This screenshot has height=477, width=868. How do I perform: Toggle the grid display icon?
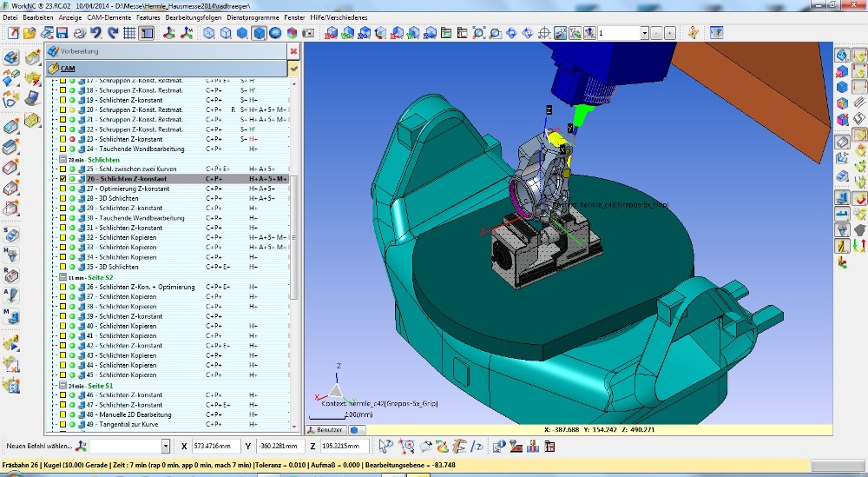click(129, 33)
